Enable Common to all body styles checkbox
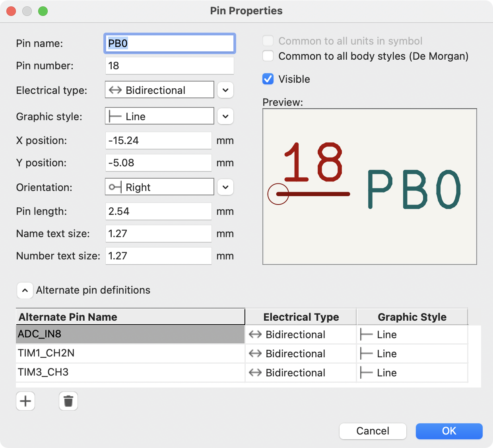Viewport: 493px width, 448px height. tap(268, 56)
